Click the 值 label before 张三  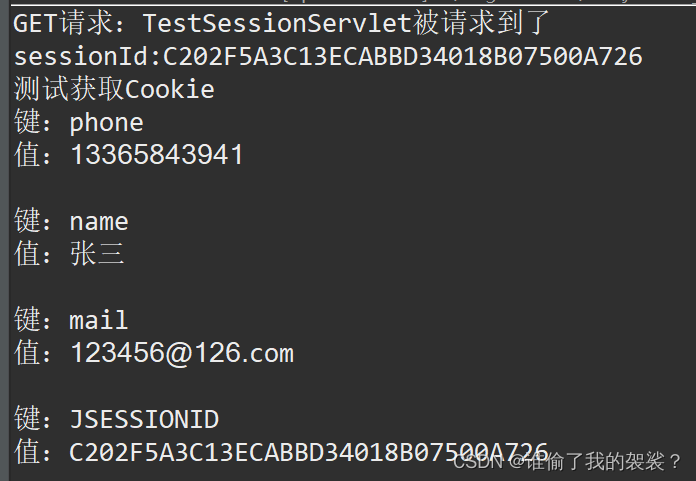(x=26, y=254)
